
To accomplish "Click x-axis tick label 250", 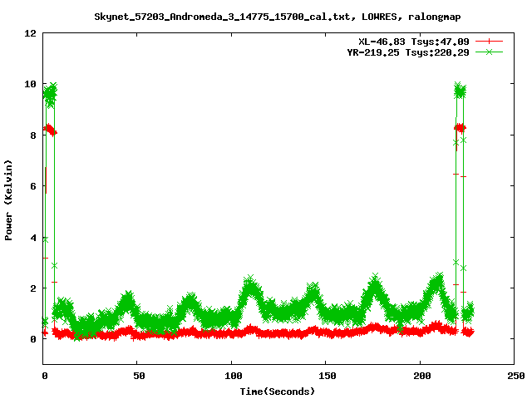I will tap(516, 376).
